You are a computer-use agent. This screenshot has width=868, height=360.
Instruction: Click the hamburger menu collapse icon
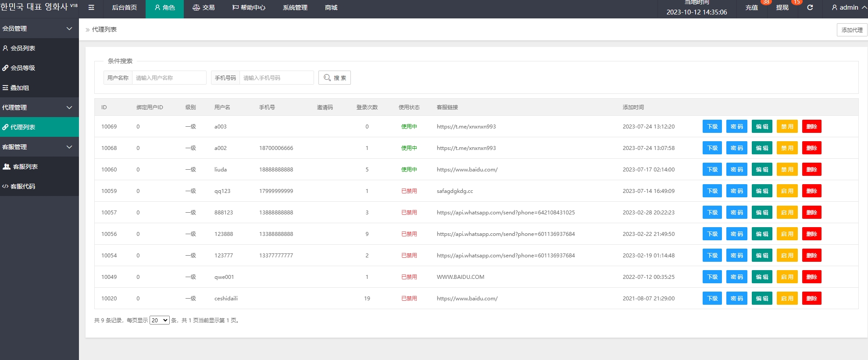(91, 7)
